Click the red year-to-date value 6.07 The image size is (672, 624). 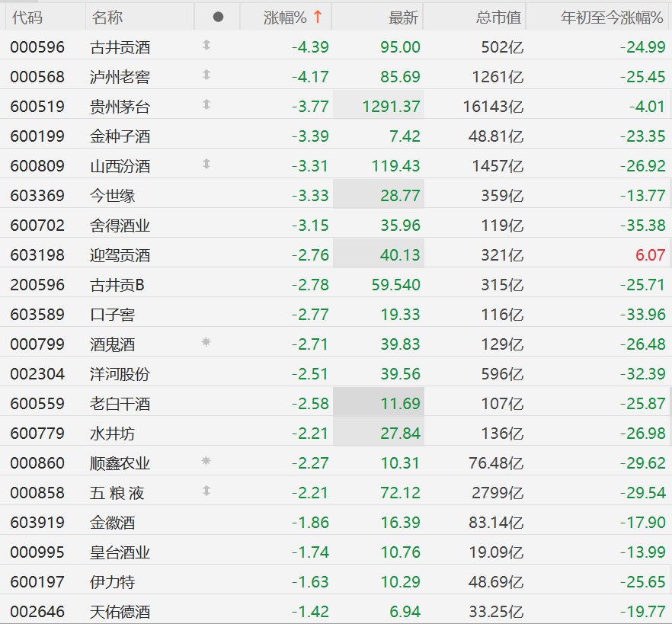(x=650, y=255)
